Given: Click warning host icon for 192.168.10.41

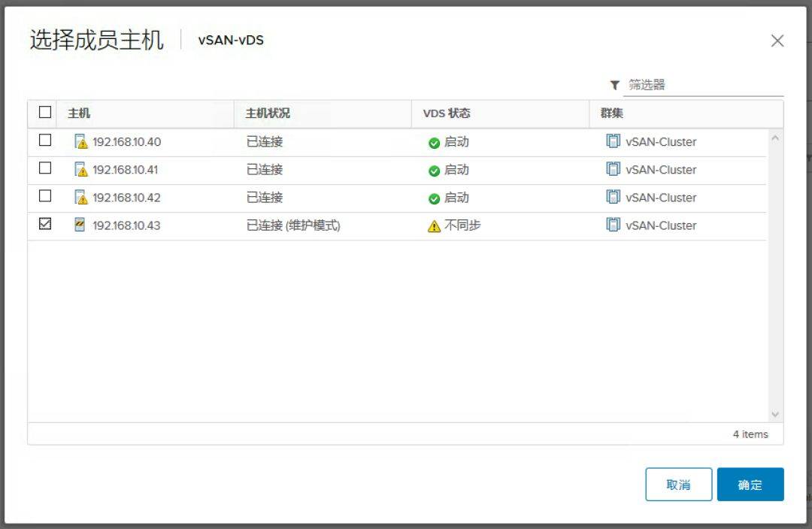Looking at the screenshot, I should 81,170.
